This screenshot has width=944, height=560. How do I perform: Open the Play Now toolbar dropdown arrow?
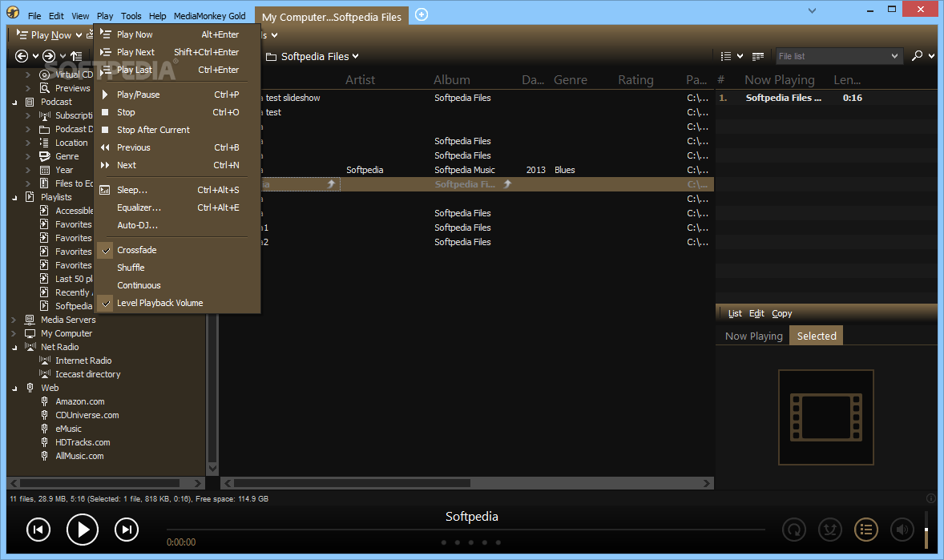(x=79, y=35)
